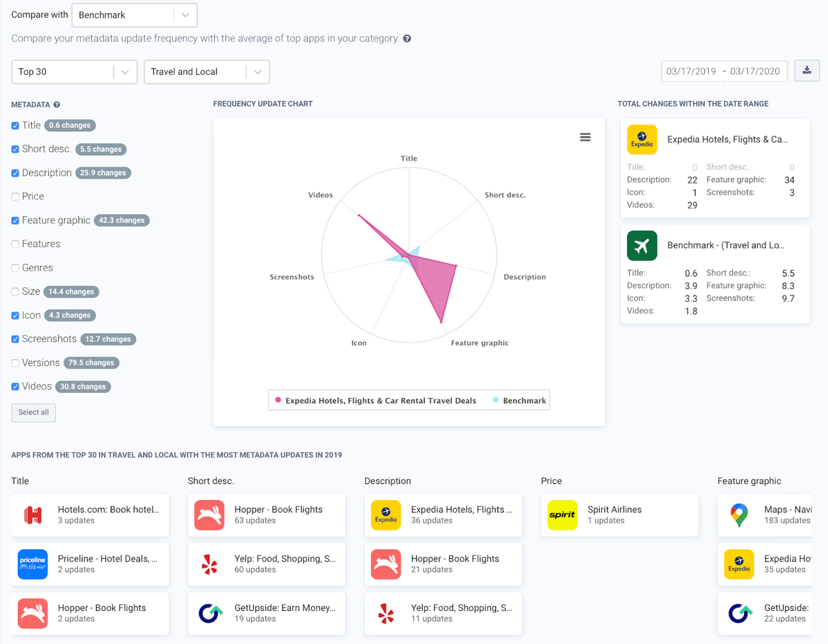Viewport: 828px width, 644px height.
Task: Expand the Top 30 dropdown
Action: (74, 72)
